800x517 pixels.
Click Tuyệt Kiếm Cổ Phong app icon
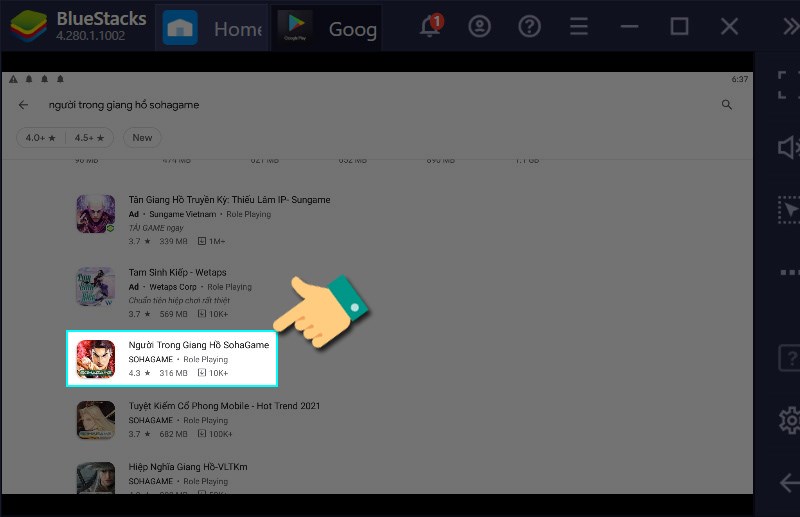(96, 420)
